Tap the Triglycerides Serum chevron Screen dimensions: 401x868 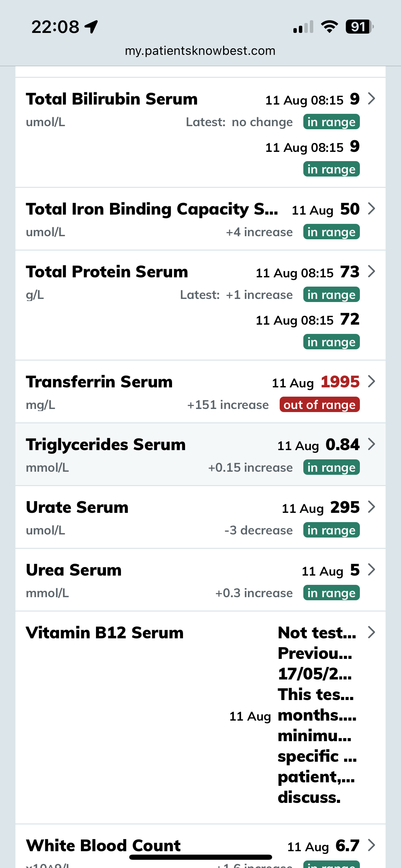point(372,444)
